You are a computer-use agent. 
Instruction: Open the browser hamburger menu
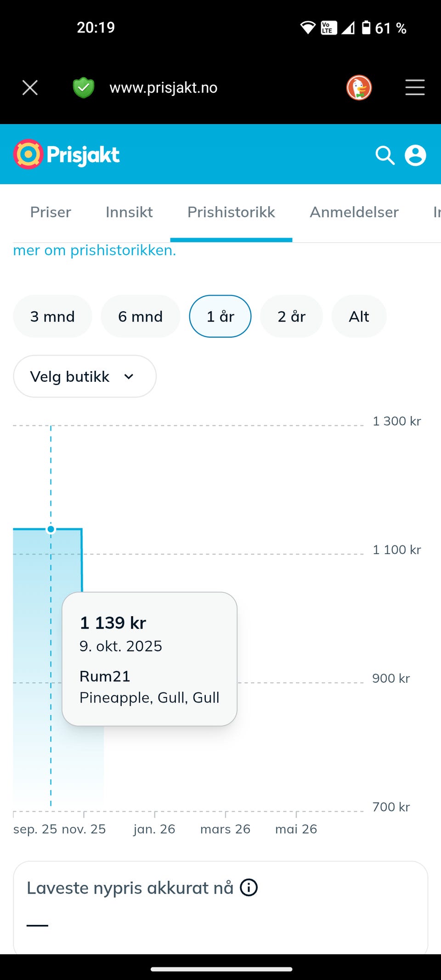(415, 87)
